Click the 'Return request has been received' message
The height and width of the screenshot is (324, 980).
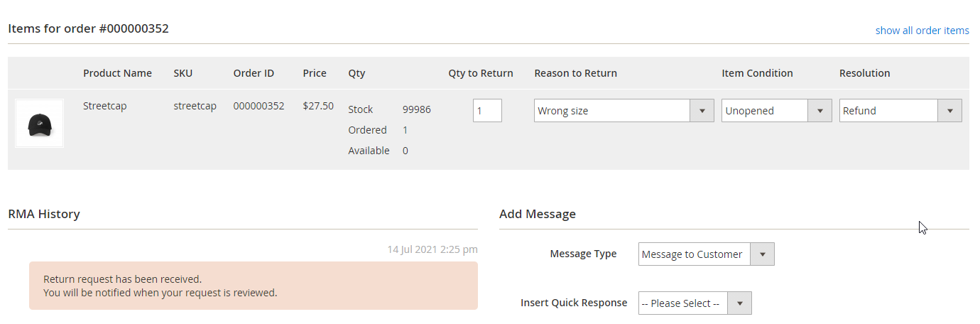coord(254,286)
